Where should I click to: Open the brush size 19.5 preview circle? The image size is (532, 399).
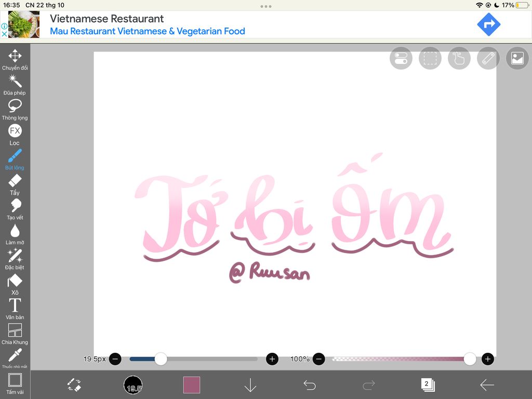(x=133, y=385)
